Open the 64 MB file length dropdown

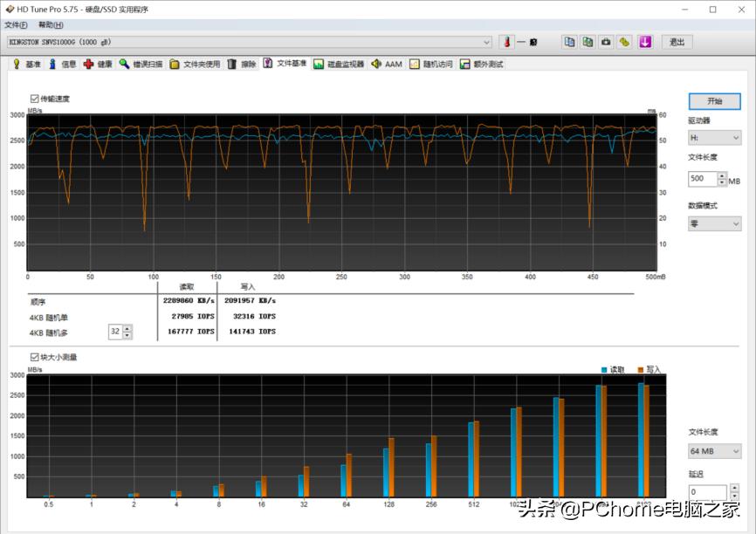pyautogui.click(x=714, y=451)
